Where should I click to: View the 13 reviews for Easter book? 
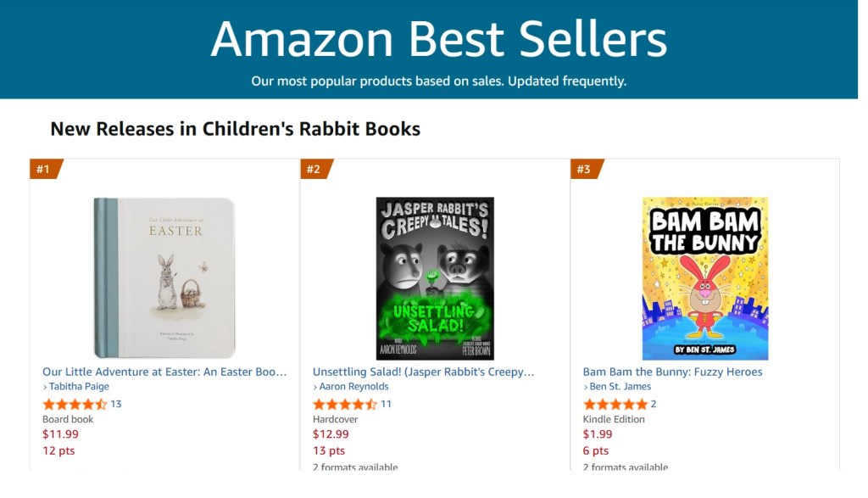point(116,404)
